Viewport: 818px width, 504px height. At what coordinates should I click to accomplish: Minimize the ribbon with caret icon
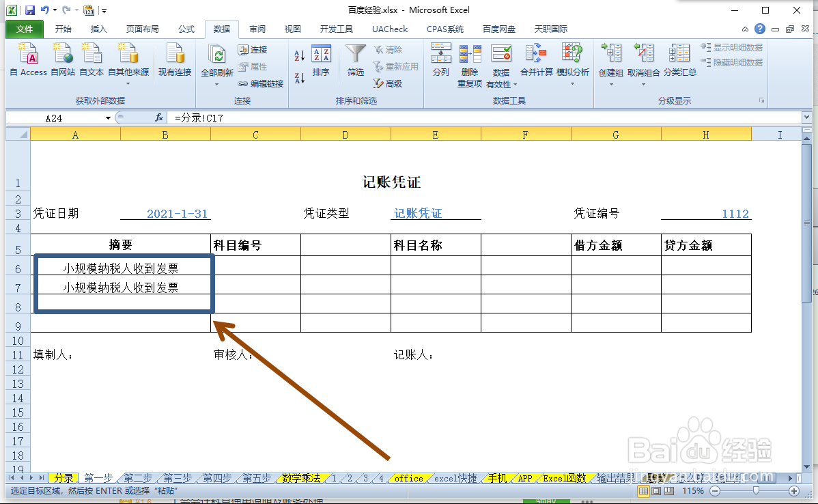[x=745, y=29]
